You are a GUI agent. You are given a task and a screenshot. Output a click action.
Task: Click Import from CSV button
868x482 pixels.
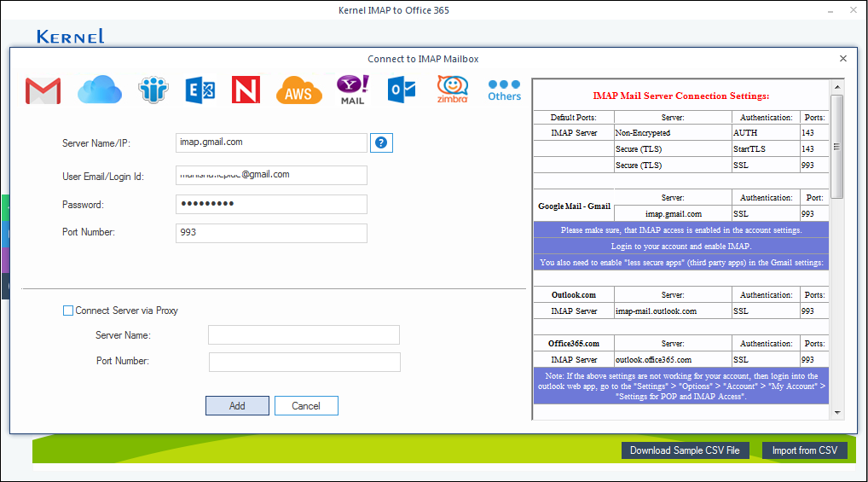click(805, 450)
